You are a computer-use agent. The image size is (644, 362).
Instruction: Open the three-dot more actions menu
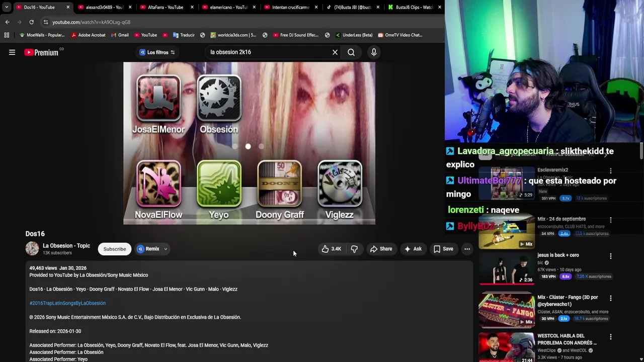[x=467, y=249]
